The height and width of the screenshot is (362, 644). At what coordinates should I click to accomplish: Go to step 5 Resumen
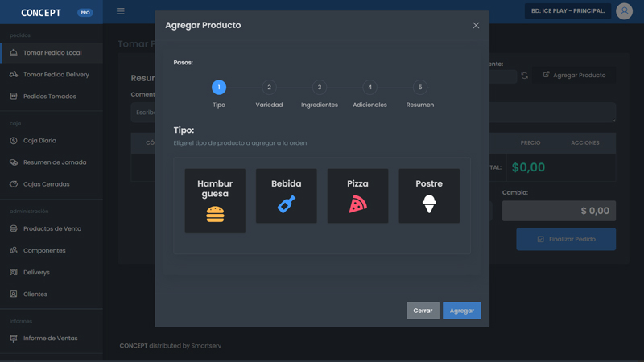pos(419,87)
